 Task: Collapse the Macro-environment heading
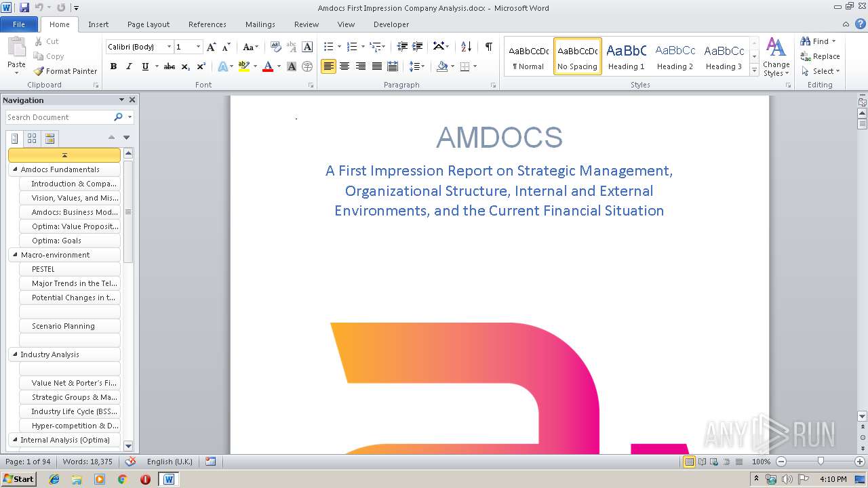tap(15, 255)
